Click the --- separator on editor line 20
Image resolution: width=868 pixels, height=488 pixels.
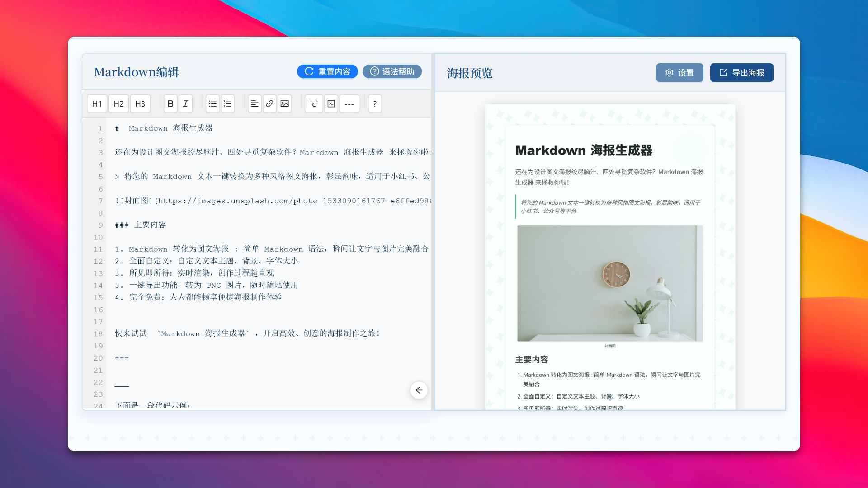(x=122, y=358)
